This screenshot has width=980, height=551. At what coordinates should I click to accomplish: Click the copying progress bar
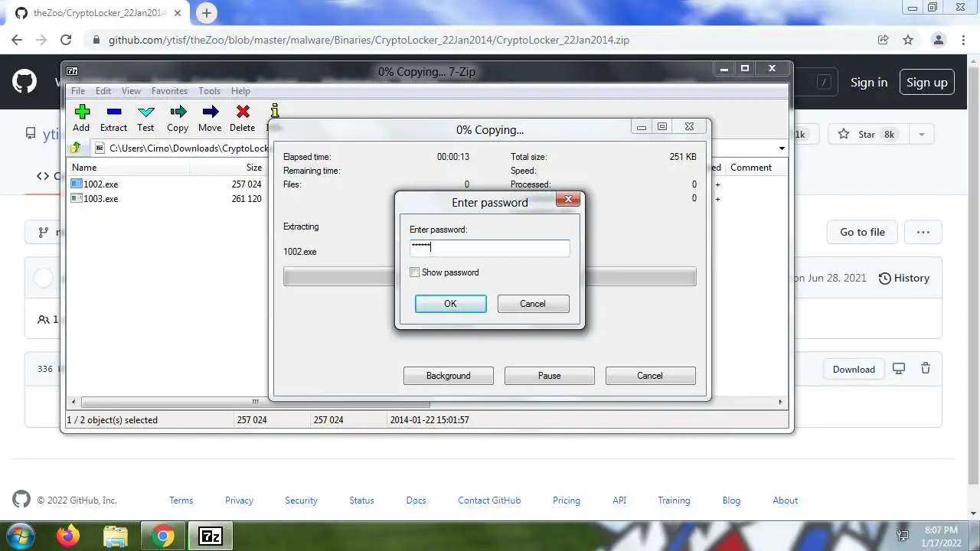click(490, 276)
